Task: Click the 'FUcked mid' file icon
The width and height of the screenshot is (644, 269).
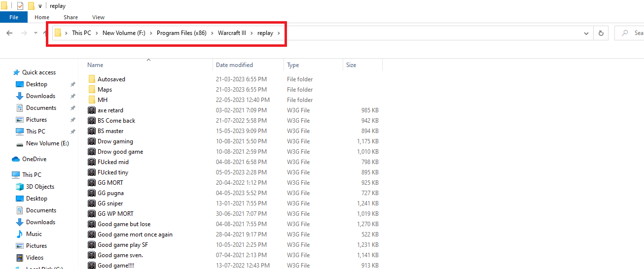Action: pyautogui.click(x=92, y=162)
